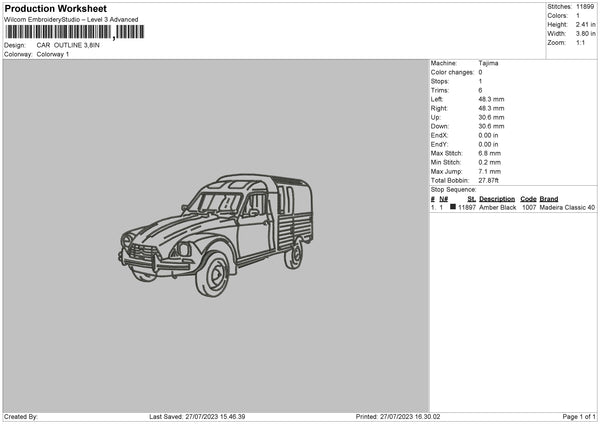The image size is (600, 424).
Task: Select the Stitches value 11899
Action: [586, 7]
